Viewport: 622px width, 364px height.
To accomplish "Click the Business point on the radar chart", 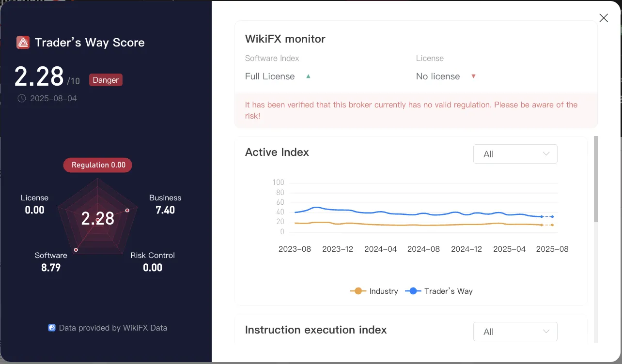I will 127,210.
